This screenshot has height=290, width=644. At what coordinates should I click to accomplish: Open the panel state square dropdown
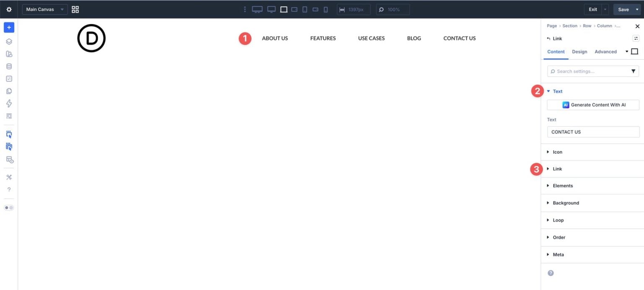tap(632, 52)
